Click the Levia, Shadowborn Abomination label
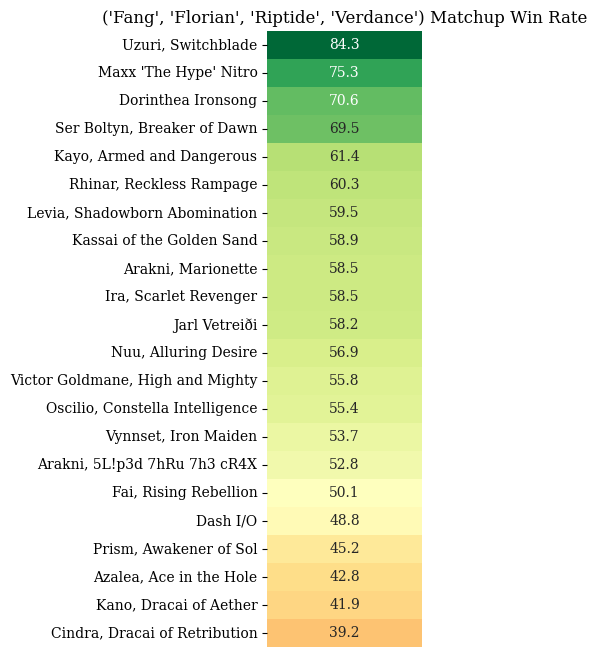Screen dimensions: 597x657 [x=142, y=213]
